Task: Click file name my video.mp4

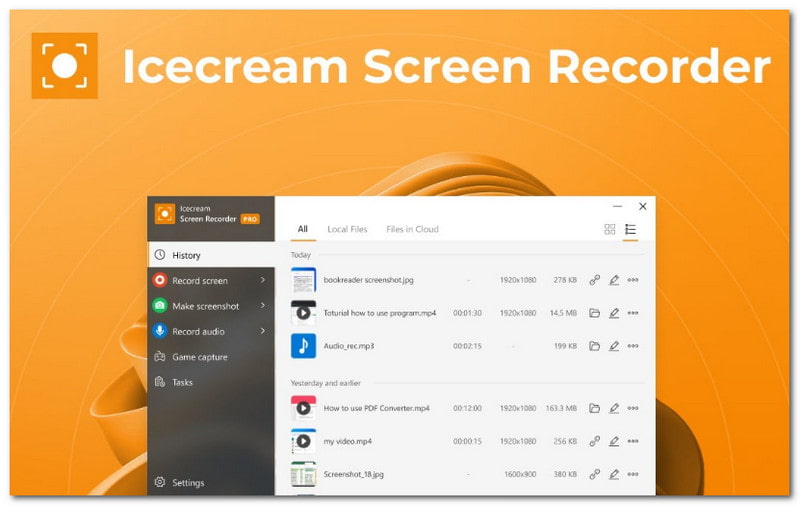Action: (x=347, y=441)
